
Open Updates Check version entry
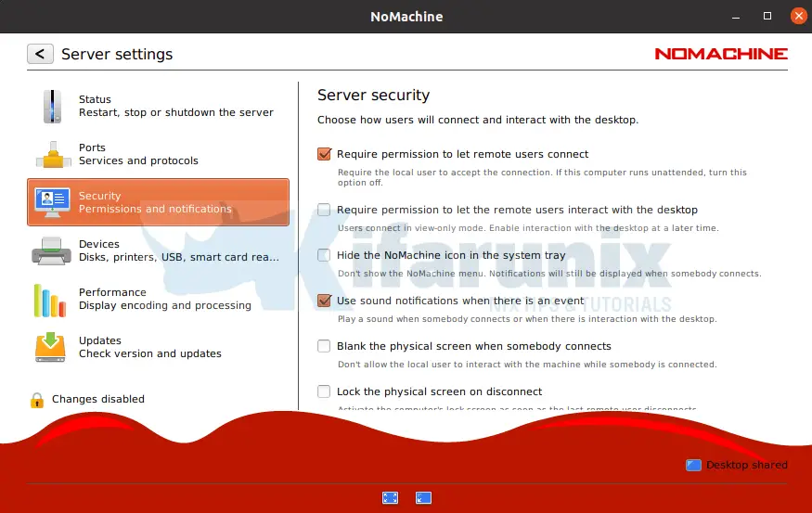(x=158, y=347)
